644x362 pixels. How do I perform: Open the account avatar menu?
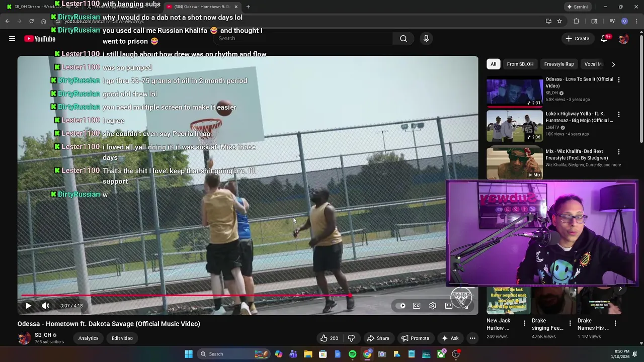point(624,39)
